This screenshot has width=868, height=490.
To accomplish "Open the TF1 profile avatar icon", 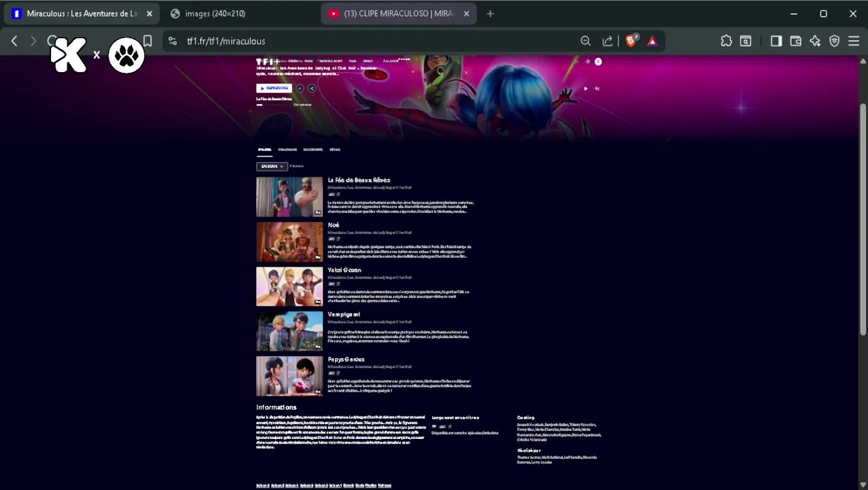I will pos(598,62).
